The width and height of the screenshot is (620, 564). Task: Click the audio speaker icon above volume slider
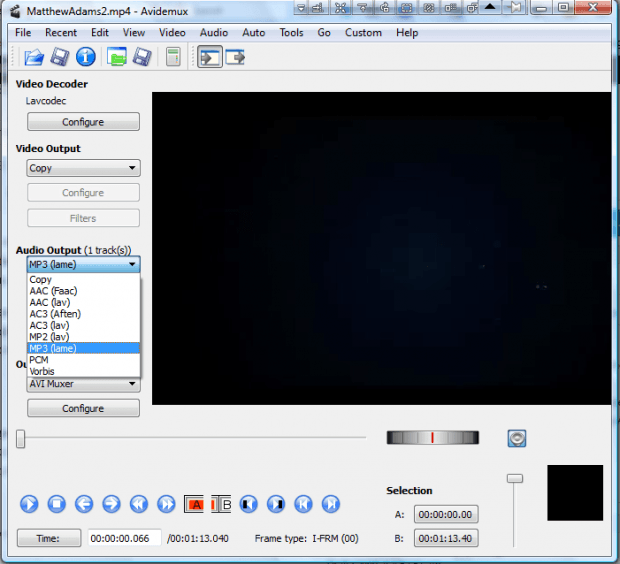coord(517,439)
